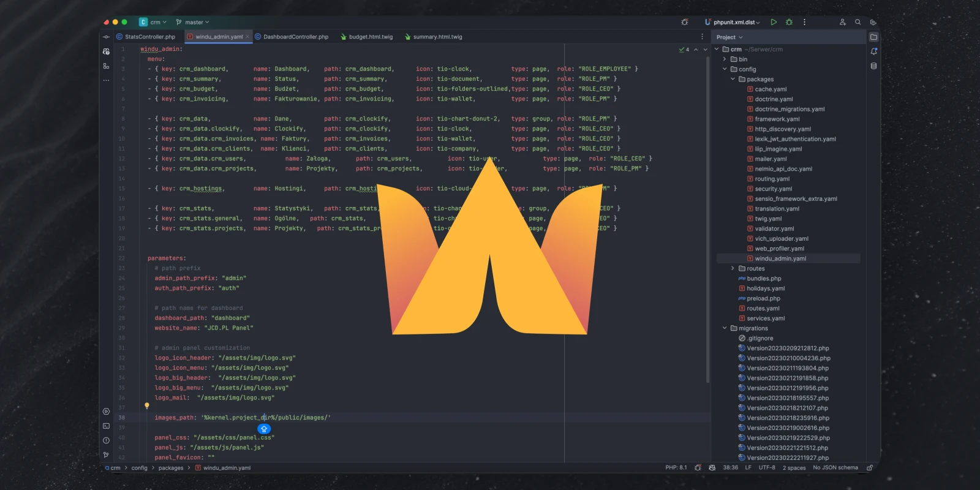Open the Project view selector dropdown
Screen dimensions: 980x490
[729, 37]
